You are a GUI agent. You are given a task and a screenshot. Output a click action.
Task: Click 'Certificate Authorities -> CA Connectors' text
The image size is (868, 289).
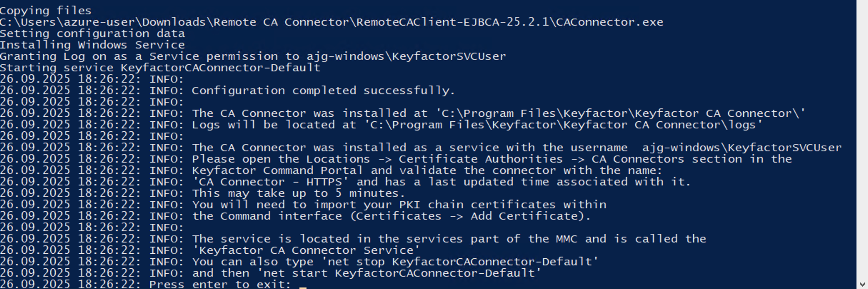click(x=542, y=159)
